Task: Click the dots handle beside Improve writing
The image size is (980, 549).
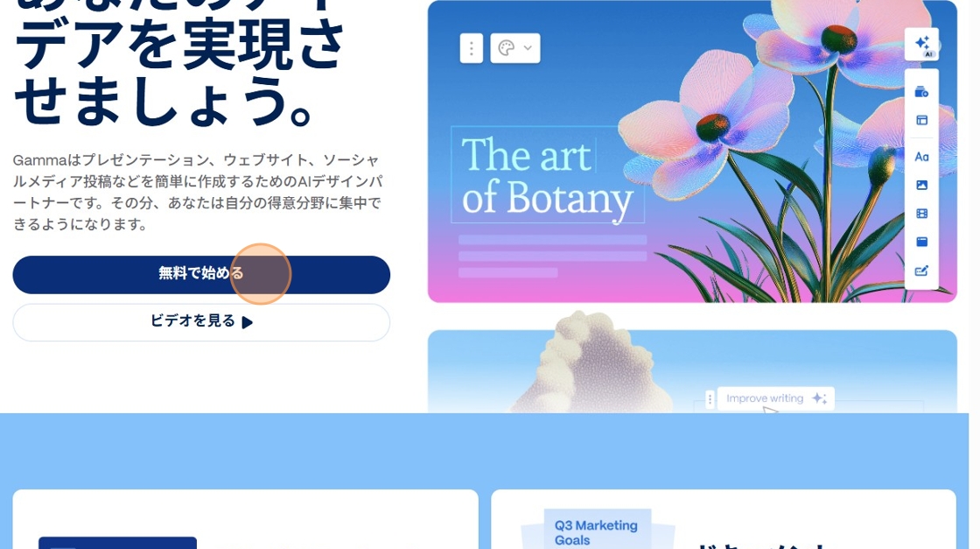Action: click(710, 399)
